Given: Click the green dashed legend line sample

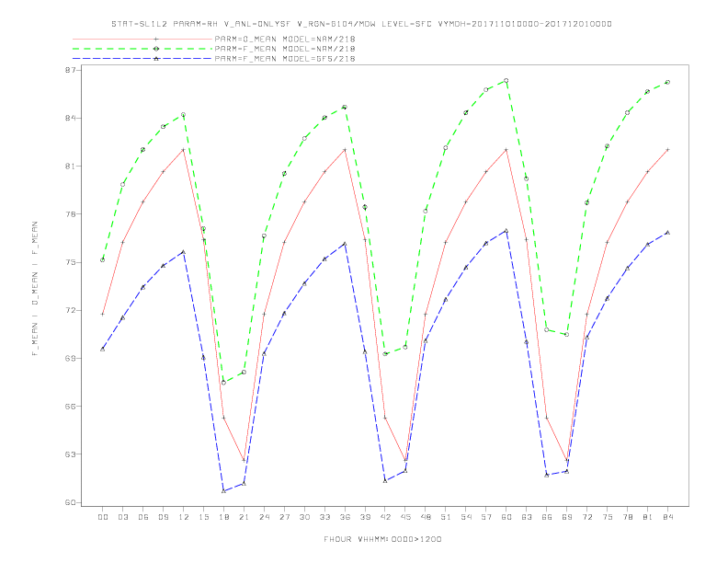Looking at the screenshot, I should [142, 49].
